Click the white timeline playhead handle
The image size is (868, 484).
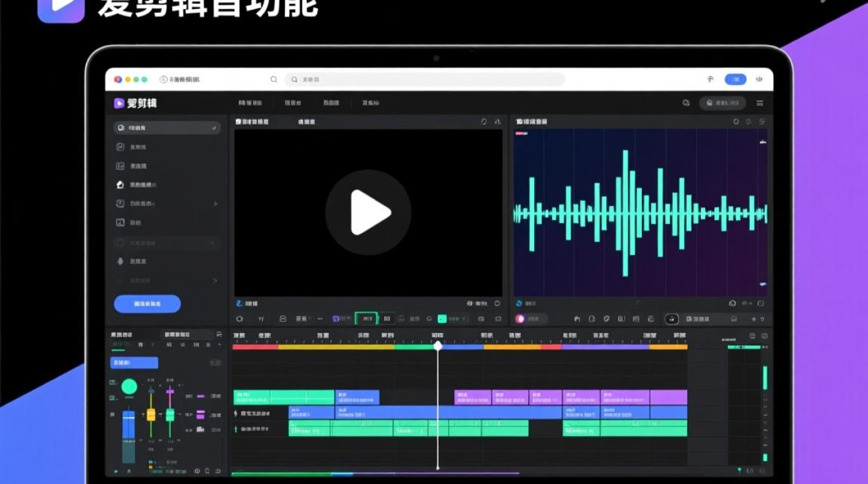pos(438,347)
